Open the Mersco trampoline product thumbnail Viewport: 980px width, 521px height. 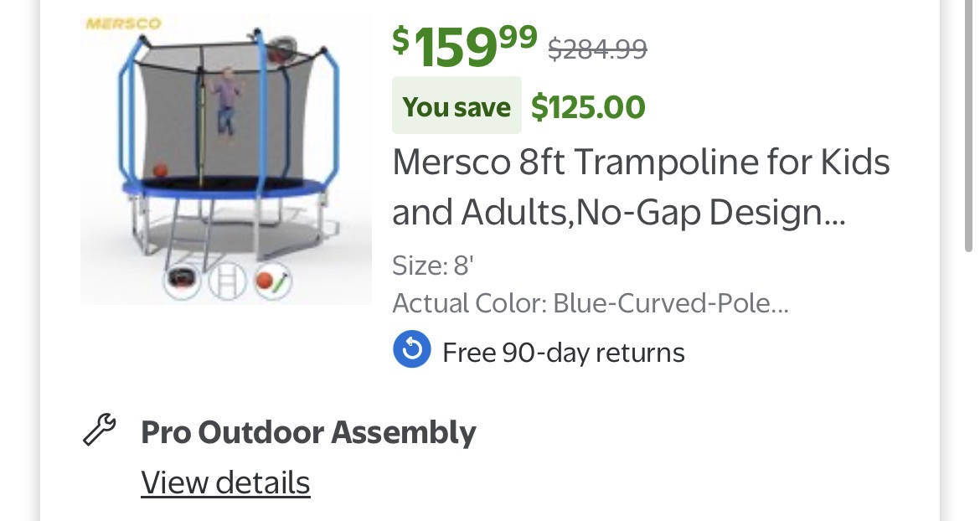coord(226,159)
